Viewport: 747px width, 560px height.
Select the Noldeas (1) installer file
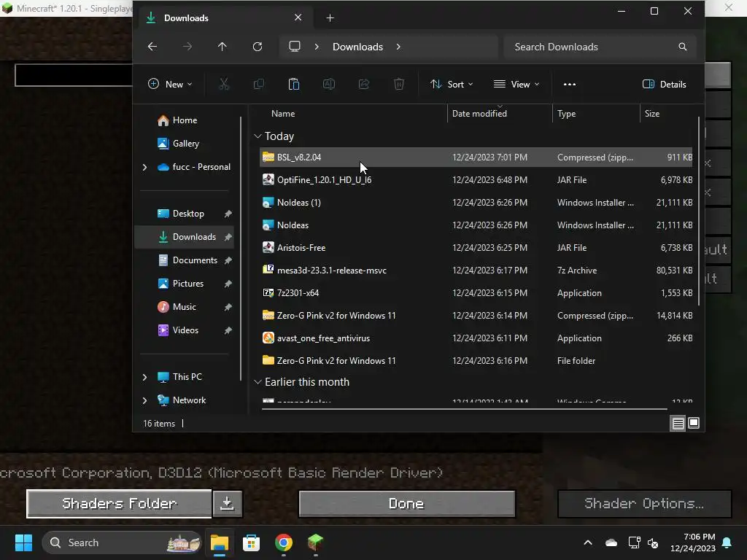tap(476, 203)
